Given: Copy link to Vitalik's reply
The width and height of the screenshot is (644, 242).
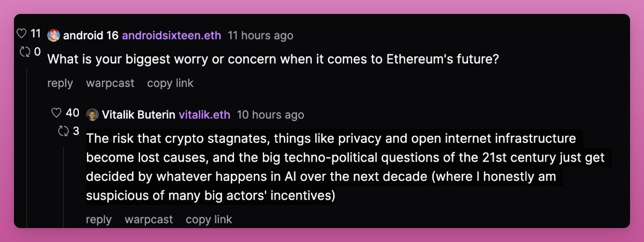Looking at the screenshot, I should [209, 219].
